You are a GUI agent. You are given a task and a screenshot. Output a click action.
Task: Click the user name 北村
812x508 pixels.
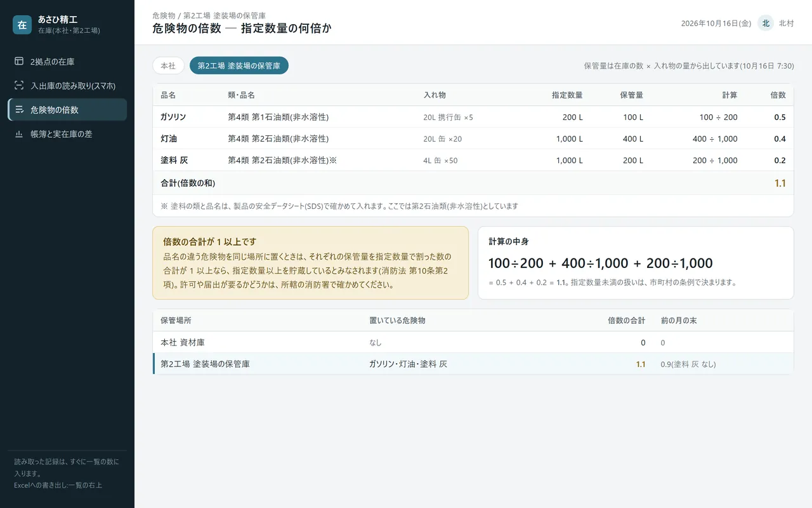tap(787, 23)
